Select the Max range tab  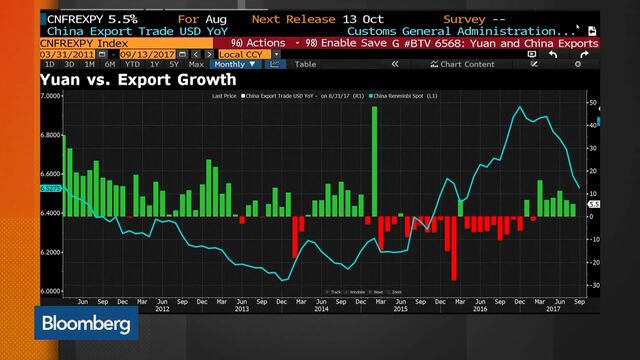pyautogui.click(x=196, y=64)
